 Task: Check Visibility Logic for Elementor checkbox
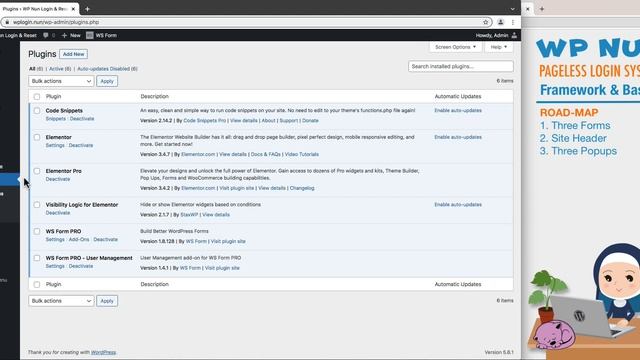point(37,205)
